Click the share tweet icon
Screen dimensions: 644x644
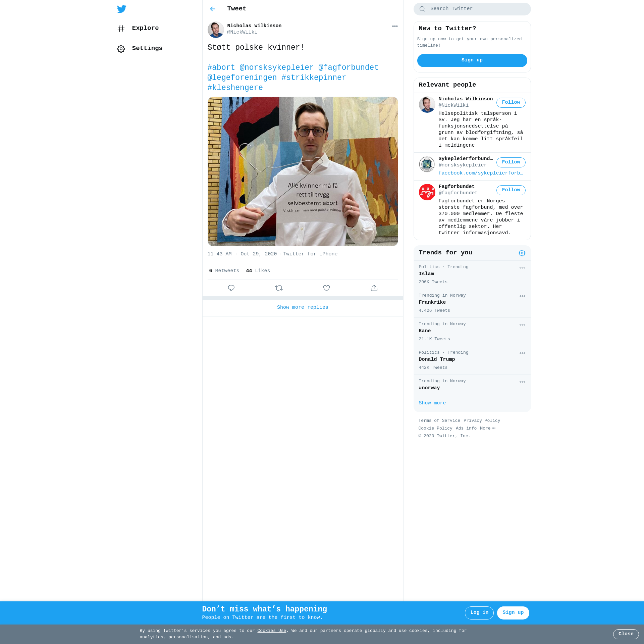click(x=374, y=288)
